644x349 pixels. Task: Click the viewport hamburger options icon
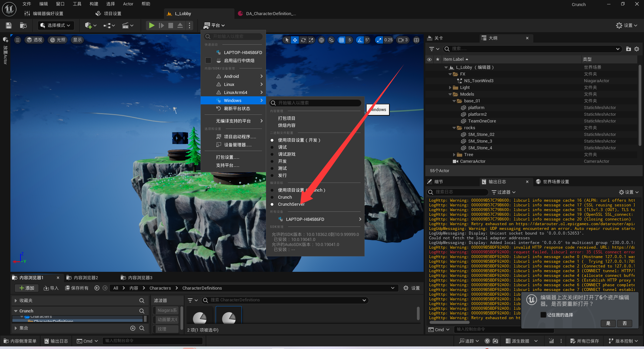point(18,40)
